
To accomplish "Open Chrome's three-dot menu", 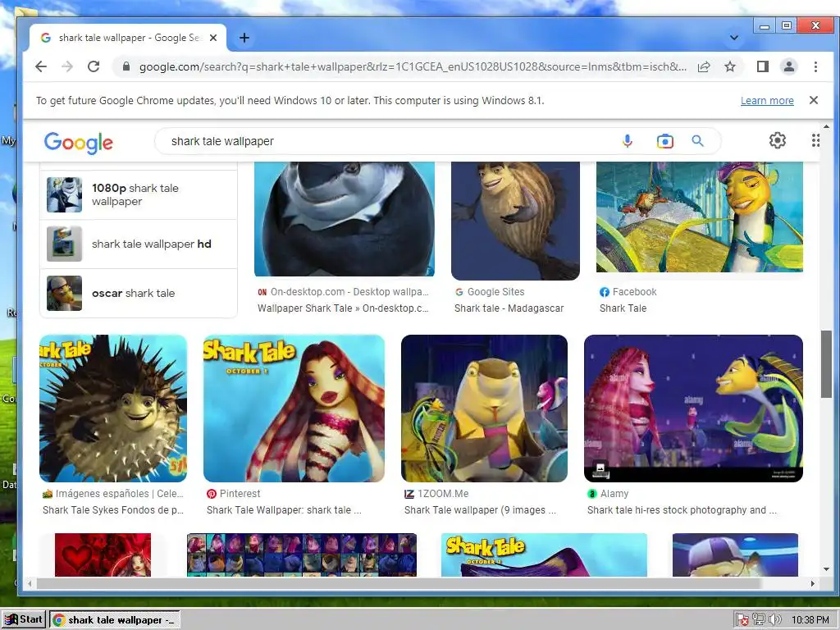I will tap(815, 66).
